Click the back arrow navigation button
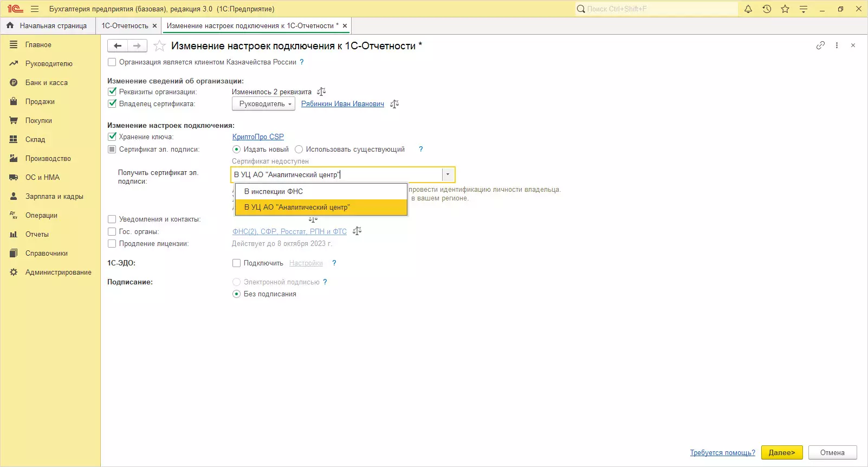Viewport: 868px width, 467px height. coord(118,46)
